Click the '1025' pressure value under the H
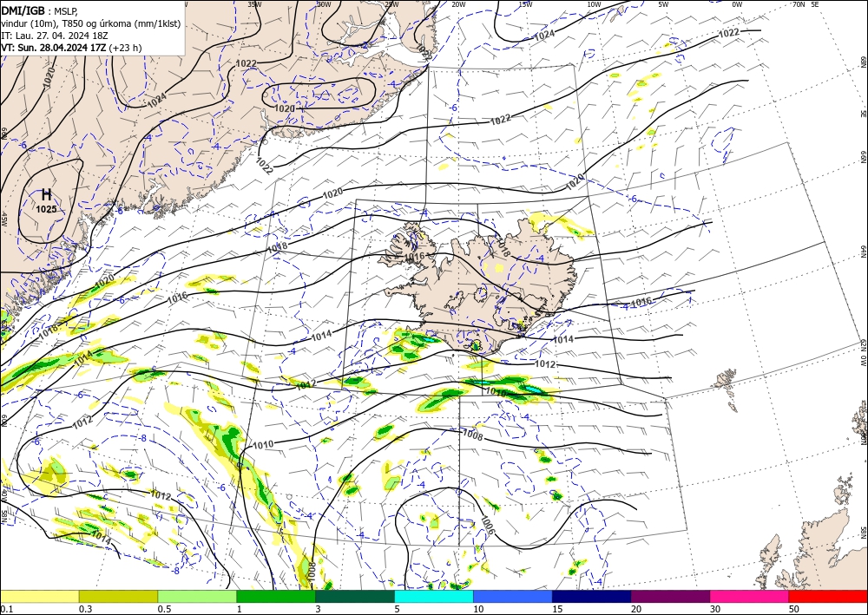This screenshot has height=615, width=868. coord(47,209)
